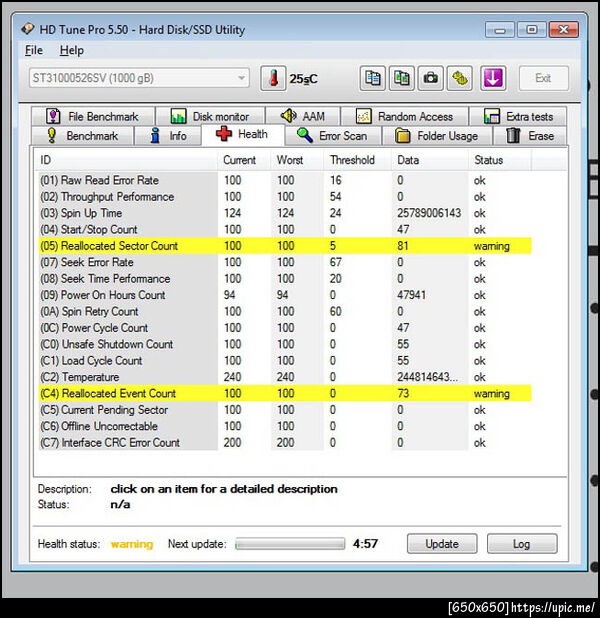Image resolution: width=600 pixels, height=618 pixels.
Task: Click the Exit button
Action: click(544, 78)
